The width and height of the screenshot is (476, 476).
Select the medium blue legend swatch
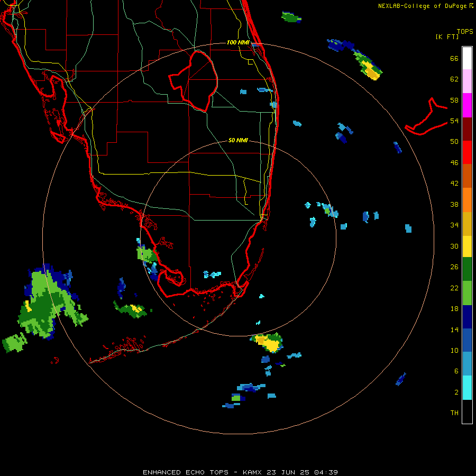click(467, 340)
